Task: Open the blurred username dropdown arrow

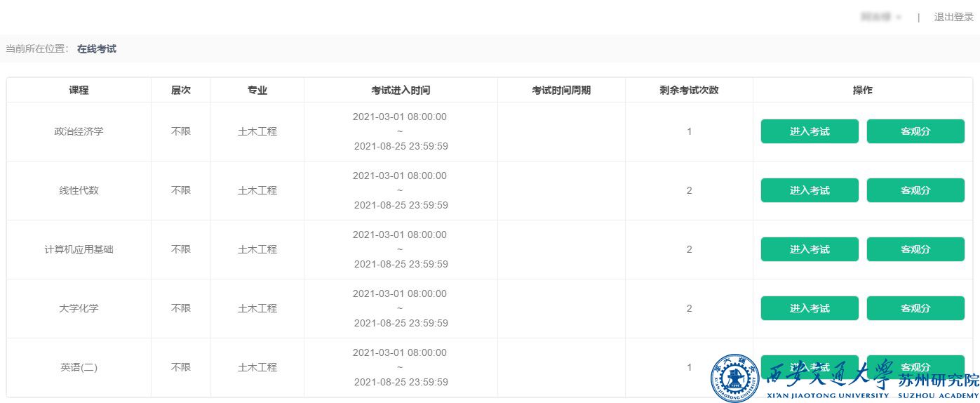Action: point(899,18)
